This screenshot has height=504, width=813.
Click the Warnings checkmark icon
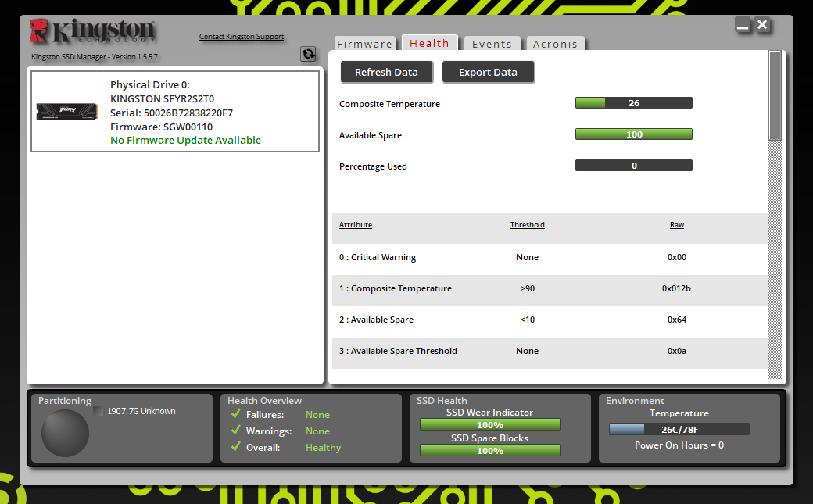pyautogui.click(x=236, y=431)
